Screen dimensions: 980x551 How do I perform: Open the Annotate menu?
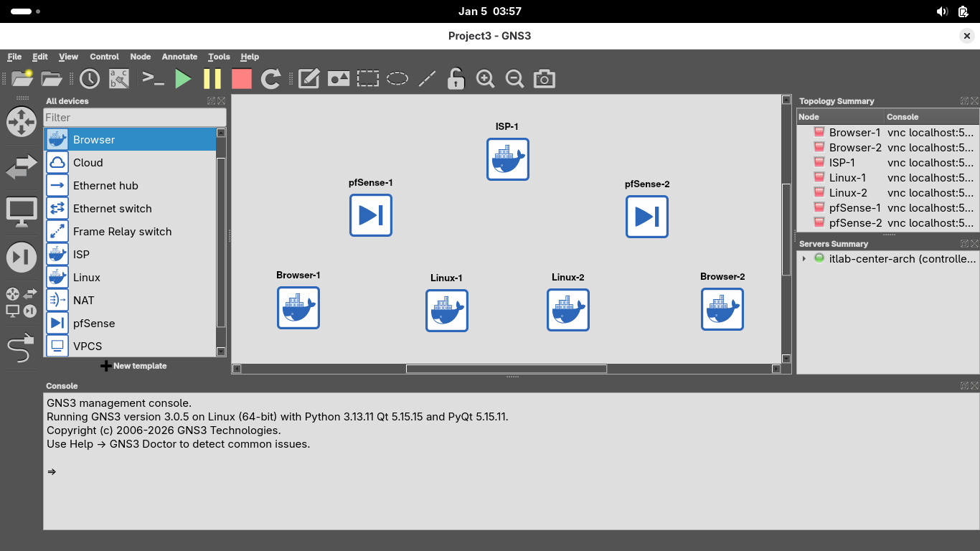(x=179, y=57)
